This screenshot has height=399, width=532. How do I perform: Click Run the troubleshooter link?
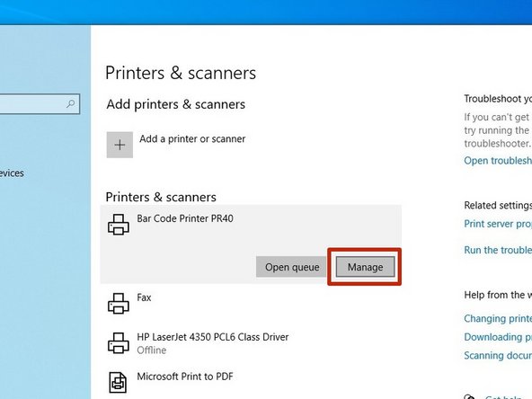click(498, 250)
